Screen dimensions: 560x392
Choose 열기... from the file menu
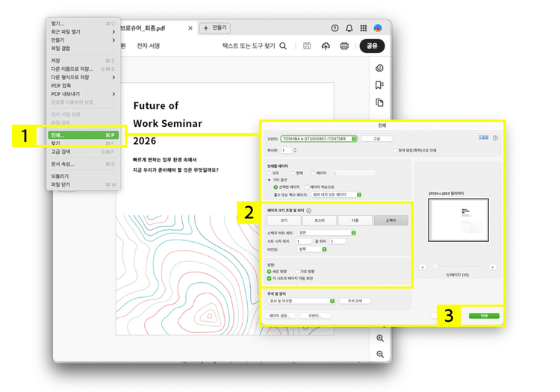83,24
